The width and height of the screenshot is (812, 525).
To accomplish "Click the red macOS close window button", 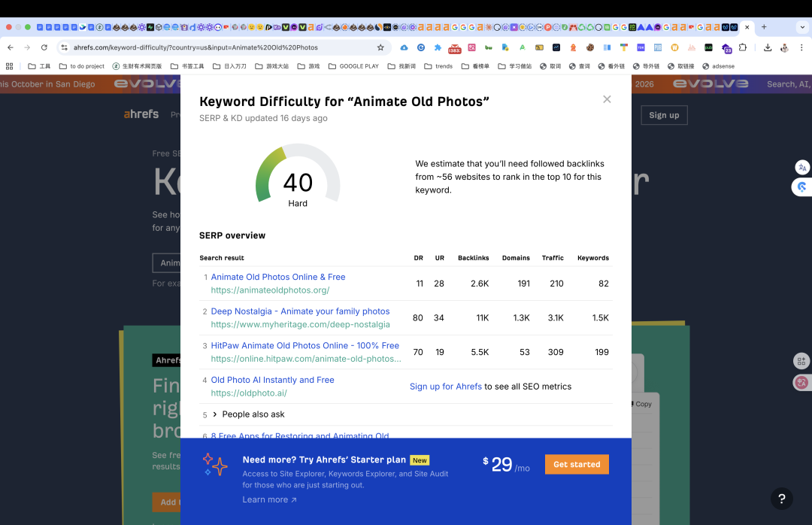I will [x=9, y=27].
